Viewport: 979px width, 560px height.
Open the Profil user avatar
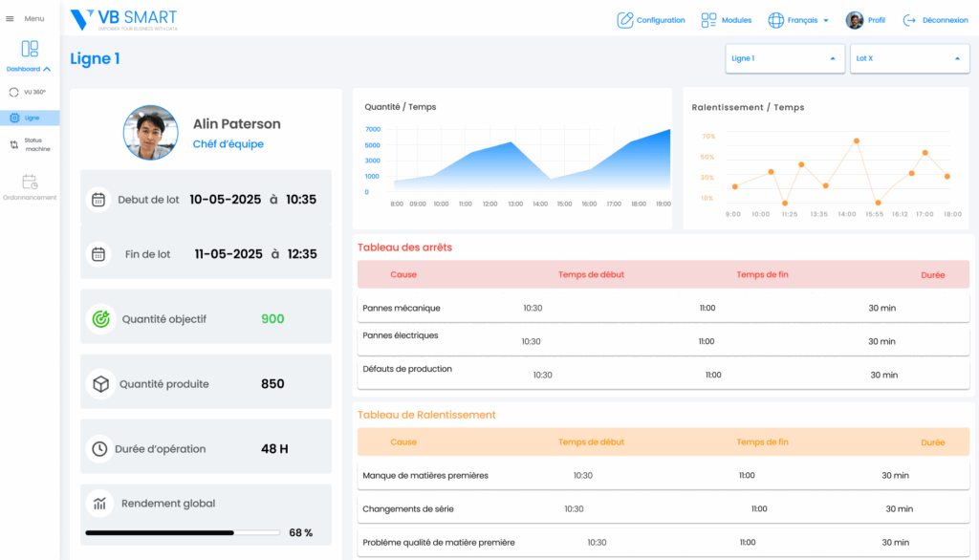(x=855, y=20)
